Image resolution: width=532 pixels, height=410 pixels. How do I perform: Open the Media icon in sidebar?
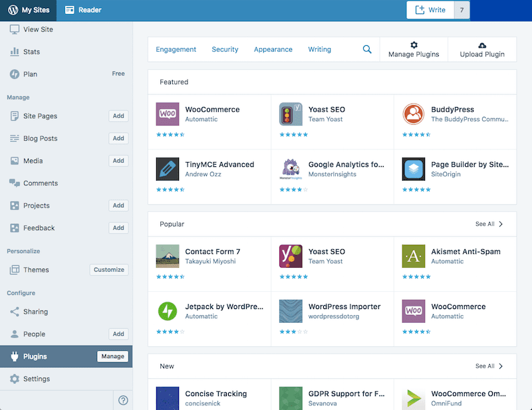pos(15,161)
